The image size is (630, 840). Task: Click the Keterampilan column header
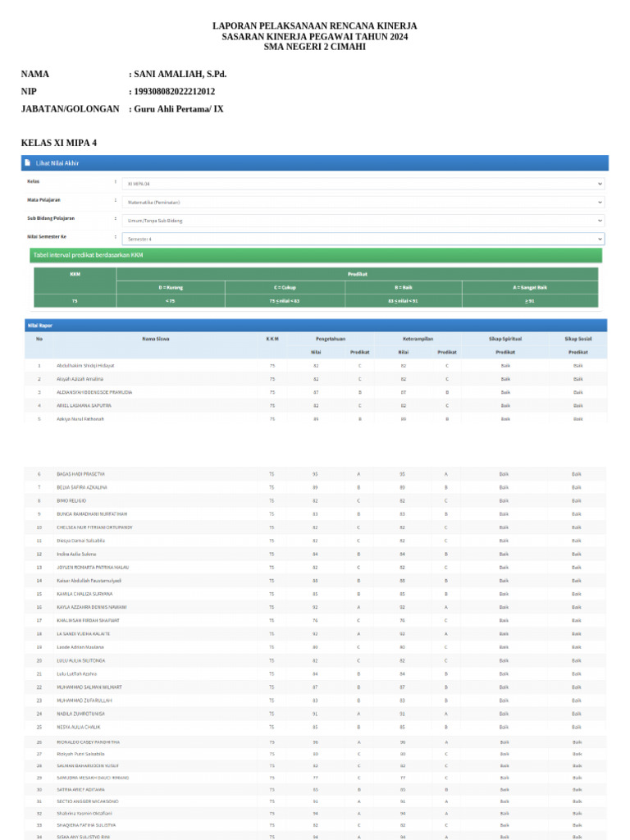[x=418, y=338]
